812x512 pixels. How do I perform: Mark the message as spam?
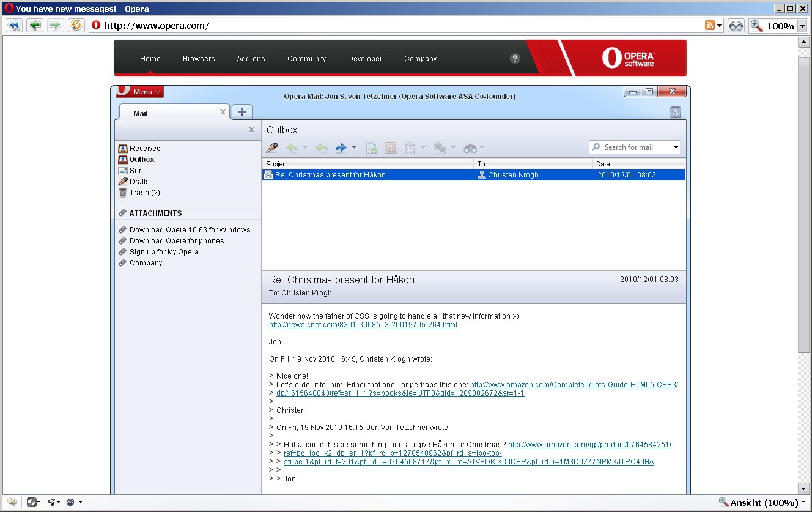tap(390, 147)
